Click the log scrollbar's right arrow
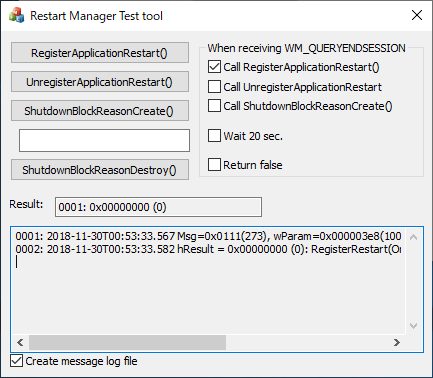Viewport: 433px width, 378px height. 396,342
